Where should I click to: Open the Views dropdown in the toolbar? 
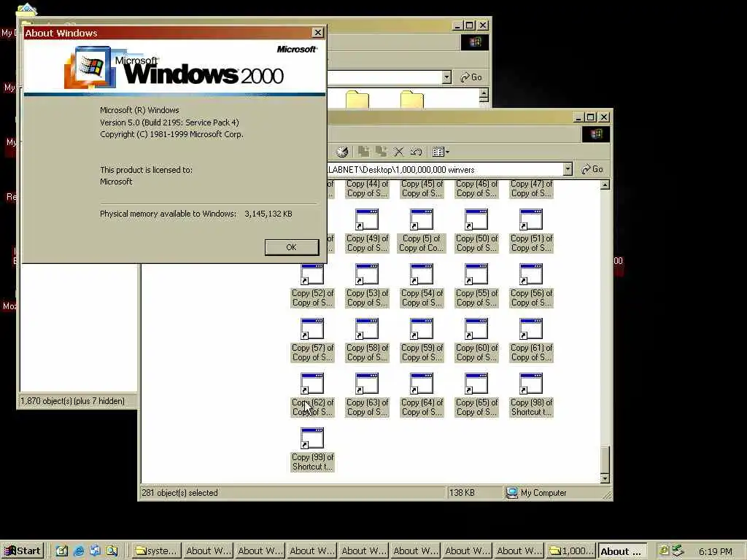[441, 152]
